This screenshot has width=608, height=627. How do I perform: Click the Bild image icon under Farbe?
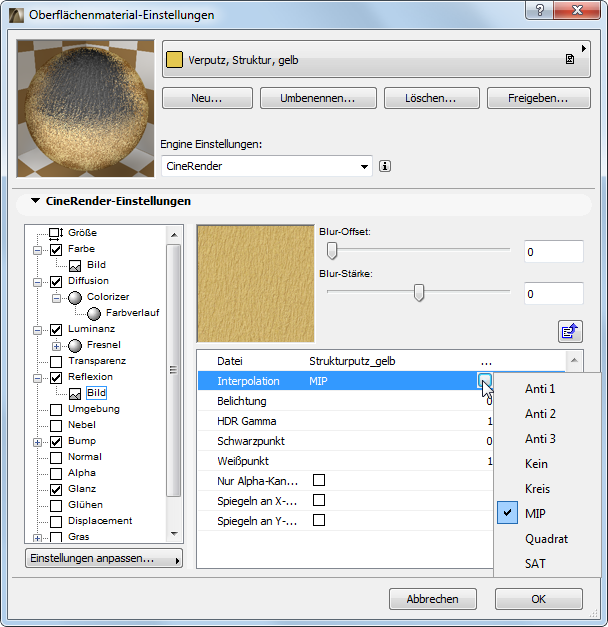[75, 265]
